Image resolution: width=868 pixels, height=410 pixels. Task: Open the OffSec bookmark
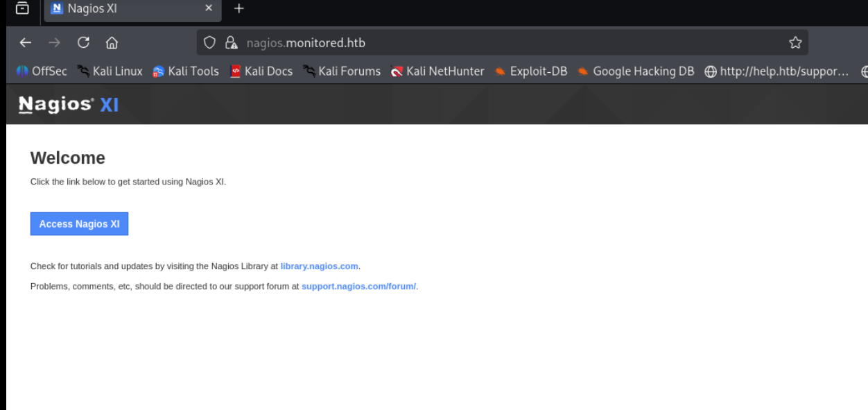42,71
